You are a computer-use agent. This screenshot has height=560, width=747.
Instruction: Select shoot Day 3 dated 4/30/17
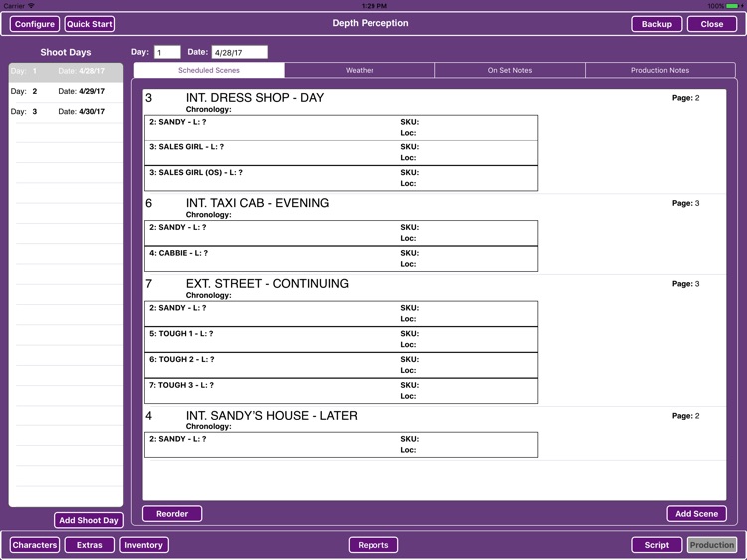[x=66, y=111]
